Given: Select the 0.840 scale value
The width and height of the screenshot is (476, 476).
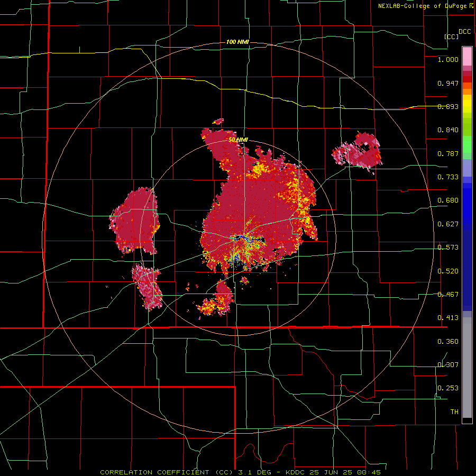Looking at the screenshot, I should click(448, 130).
